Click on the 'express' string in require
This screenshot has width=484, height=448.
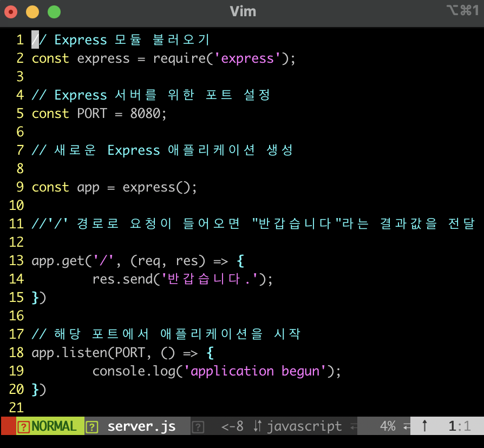click(x=251, y=58)
